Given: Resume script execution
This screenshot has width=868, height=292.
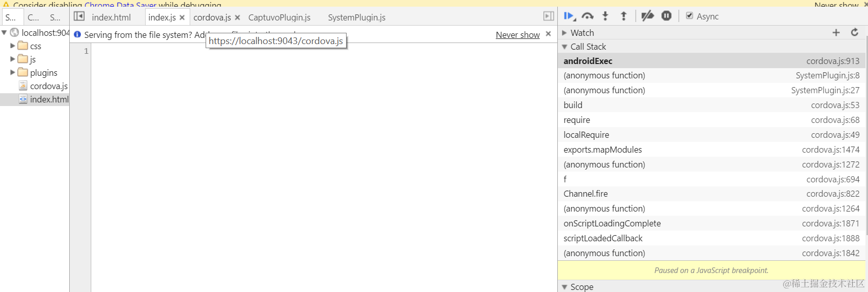Looking at the screenshot, I should pos(569,16).
